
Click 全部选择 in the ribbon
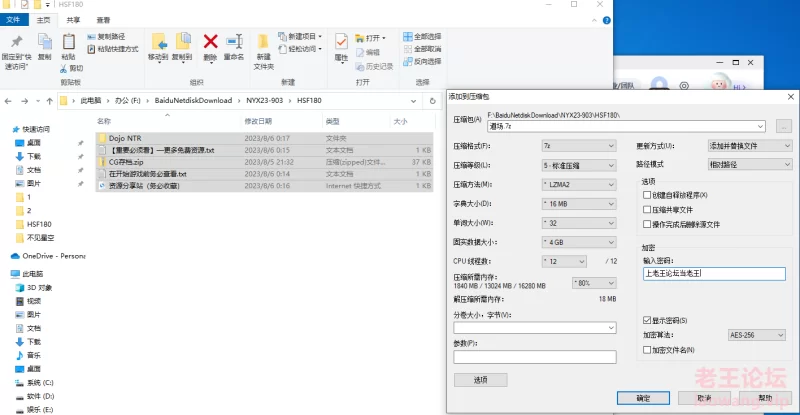[x=422, y=37]
